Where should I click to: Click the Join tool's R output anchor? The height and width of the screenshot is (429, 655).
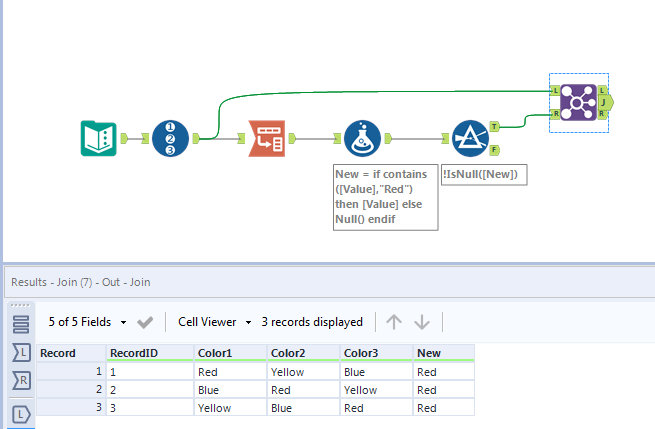[x=602, y=114]
